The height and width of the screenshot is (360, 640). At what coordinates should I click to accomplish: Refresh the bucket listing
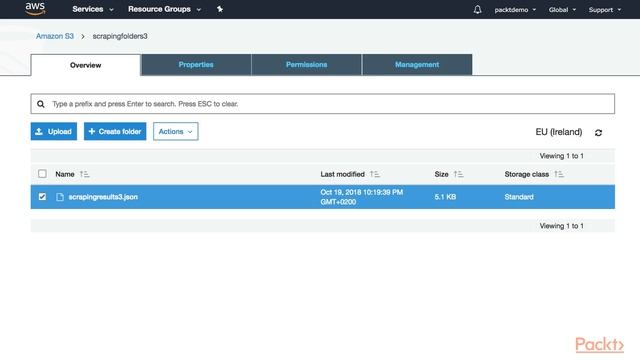[x=598, y=133]
